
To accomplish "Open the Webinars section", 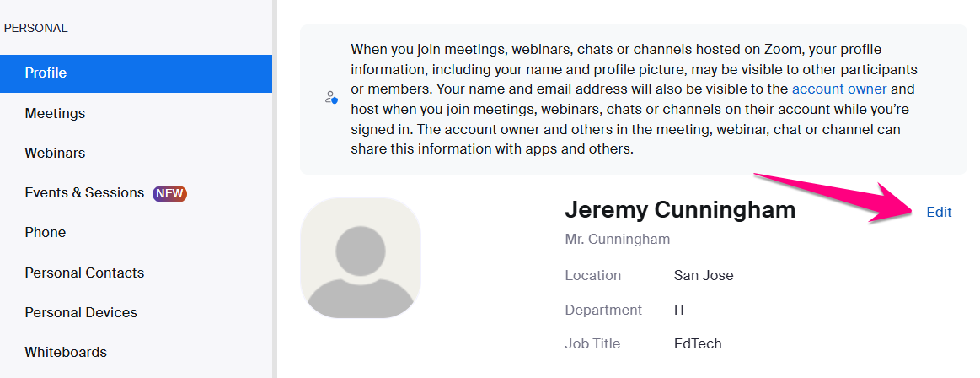I will tap(136, 154).
